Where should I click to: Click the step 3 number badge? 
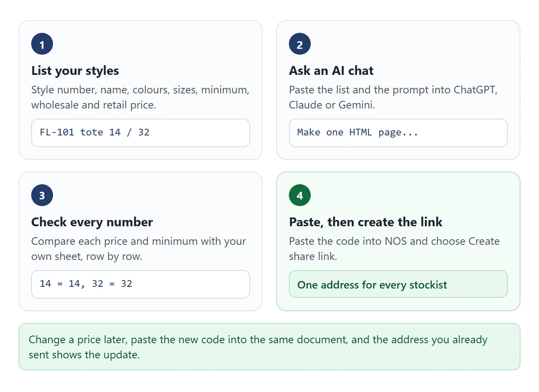tap(42, 195)
